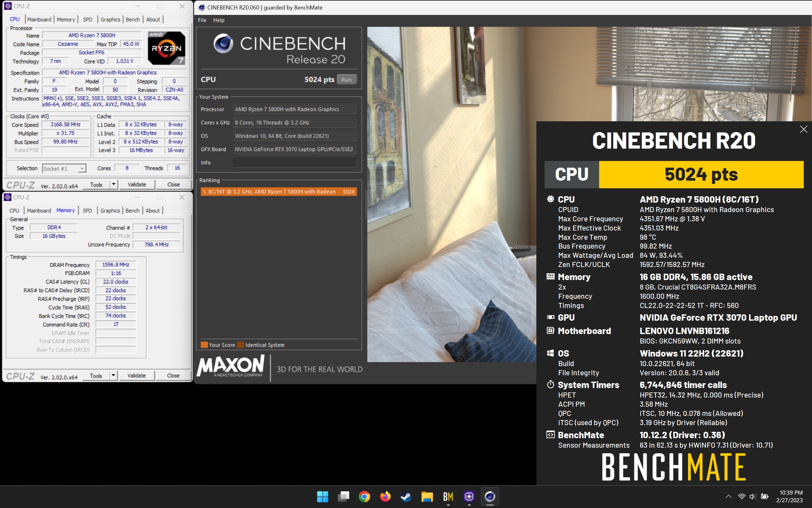Open Wi-Fi network settings tray icon
This screenshot has height=508, width=812.
742,496
